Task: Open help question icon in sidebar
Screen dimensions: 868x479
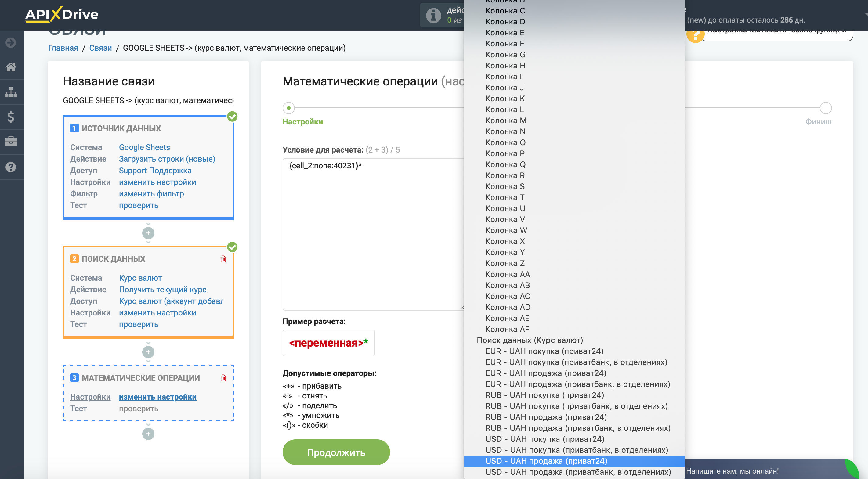Action: 11,167
